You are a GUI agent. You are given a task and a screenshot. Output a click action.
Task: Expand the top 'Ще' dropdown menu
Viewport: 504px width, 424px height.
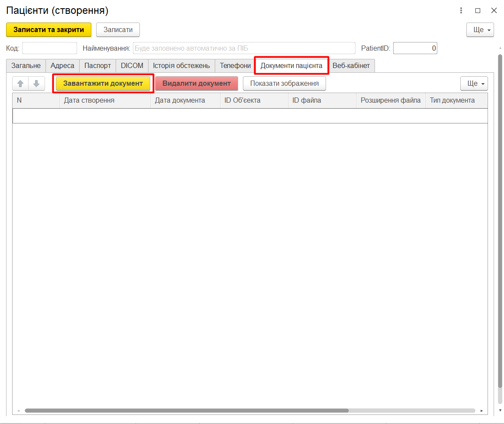(480, 30)
